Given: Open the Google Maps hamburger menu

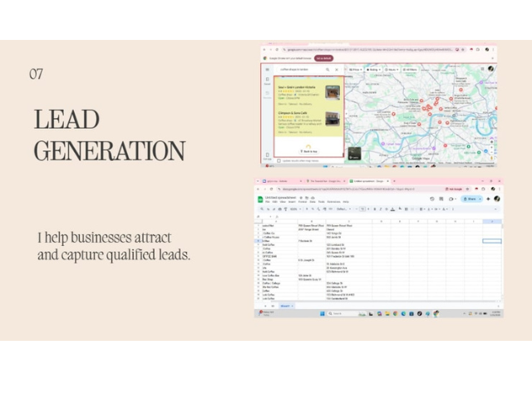Looking at the screenshot, I should point(267,70).
